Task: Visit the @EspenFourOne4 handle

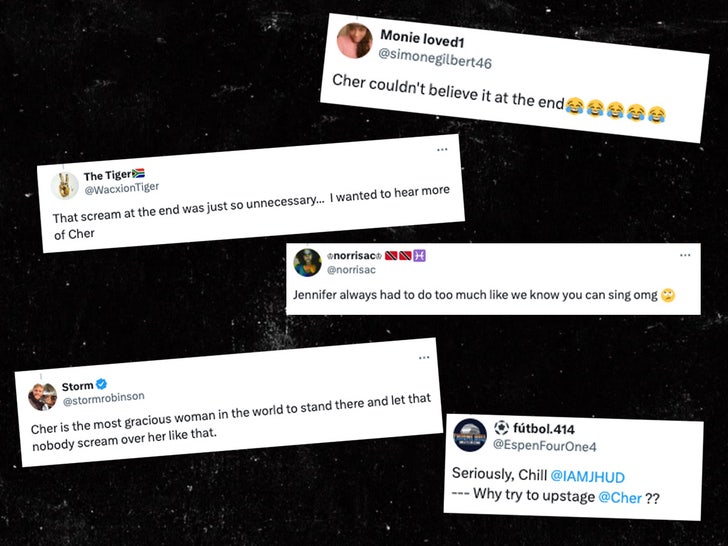Action: pyautogui.click(x=541, y=446)
